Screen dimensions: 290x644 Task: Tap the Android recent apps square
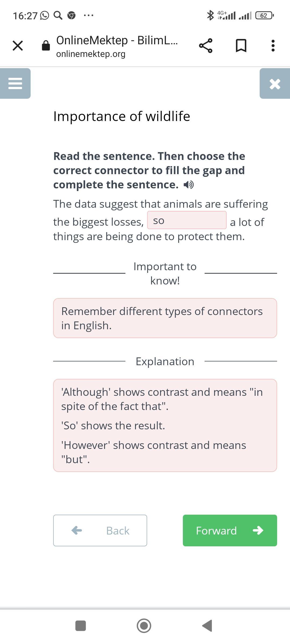(x=81, y=626)
